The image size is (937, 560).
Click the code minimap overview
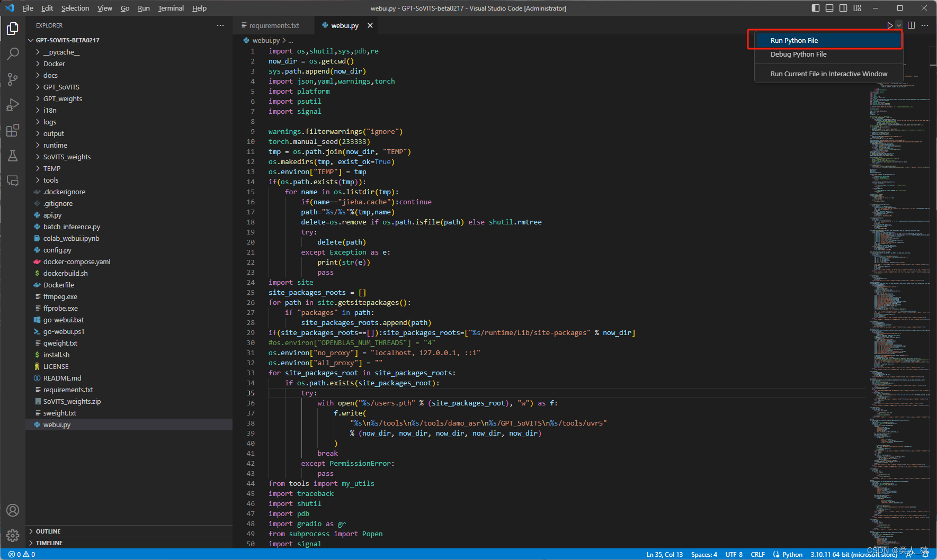click(x=899, y=296)
